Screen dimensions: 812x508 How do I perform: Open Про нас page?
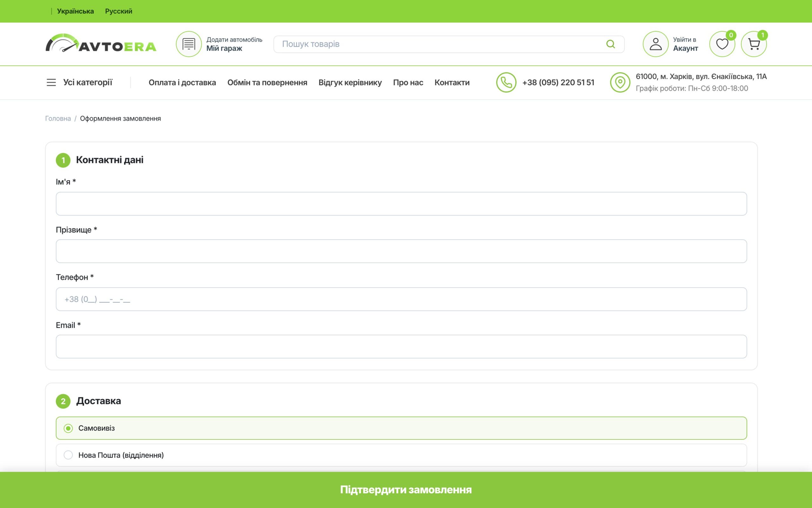pos(408,82)
